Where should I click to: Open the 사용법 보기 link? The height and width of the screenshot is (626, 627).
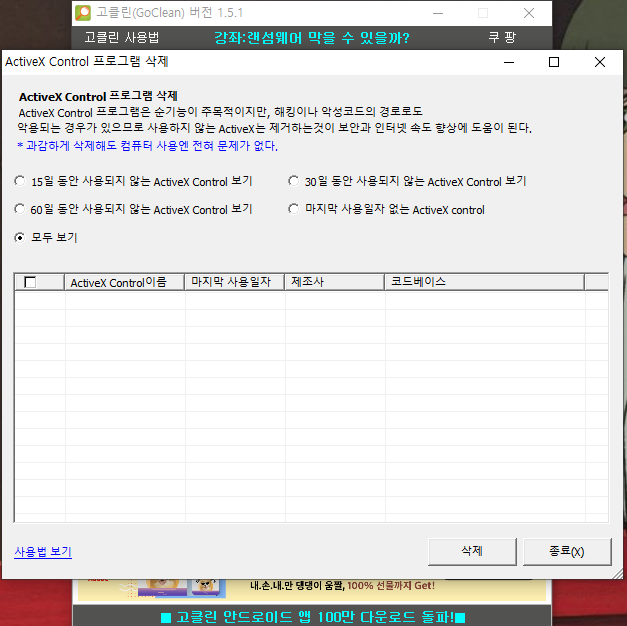point(43,552)
